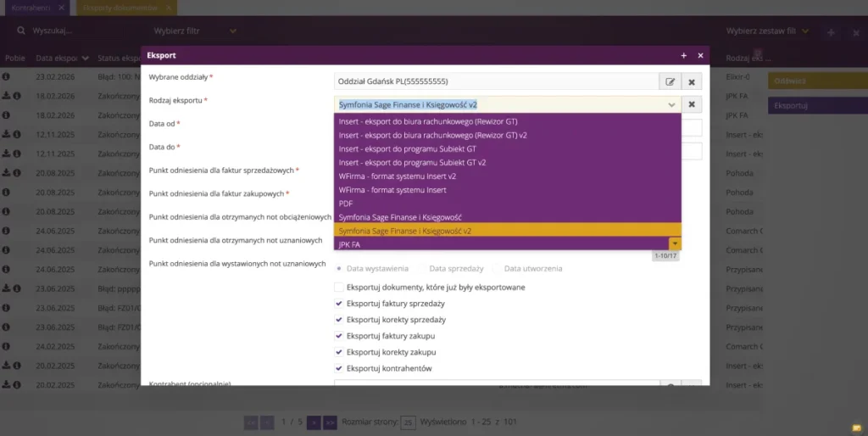Viewport: 868px width, 436px height.
Task: Click the plus icon next to filter sets
Action: (x=831, y=33)
